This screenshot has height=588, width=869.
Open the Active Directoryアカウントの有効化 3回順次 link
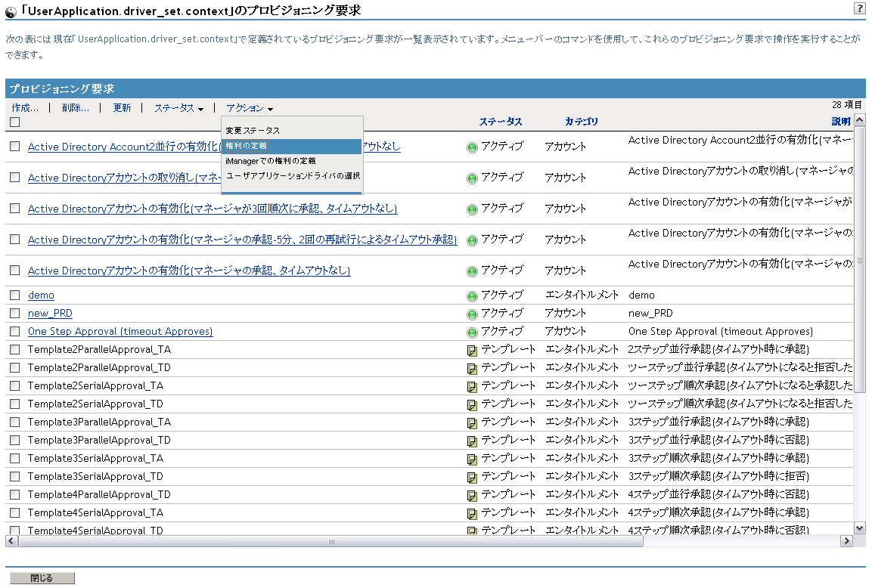point(213,209)
